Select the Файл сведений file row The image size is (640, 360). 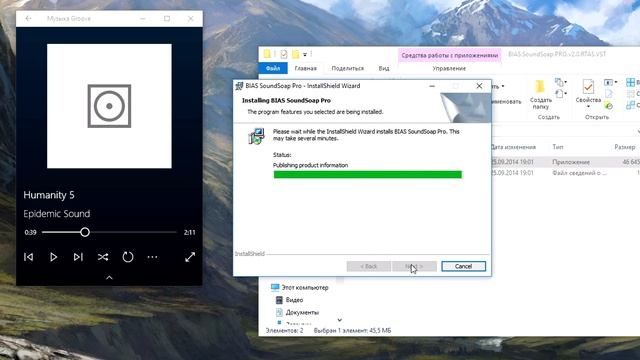pos(565,173)
